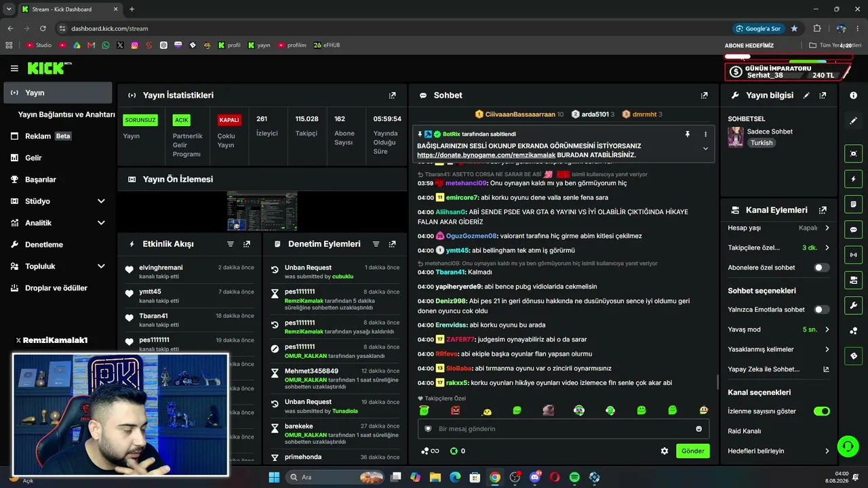The width and height of the screenshot is (868, 488).
Task: Open the Takipçilere özel duration chevron
Action: [x=827, y=248]
